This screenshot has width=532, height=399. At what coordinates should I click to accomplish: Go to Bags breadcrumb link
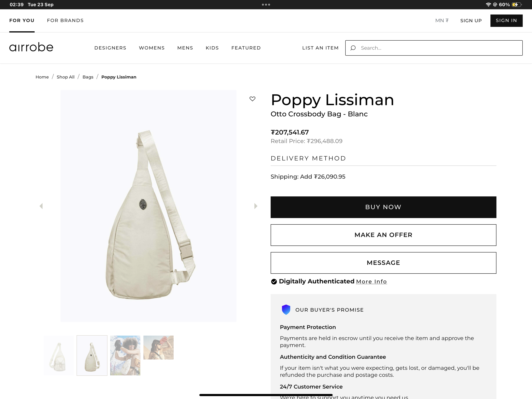pos(88,77)
